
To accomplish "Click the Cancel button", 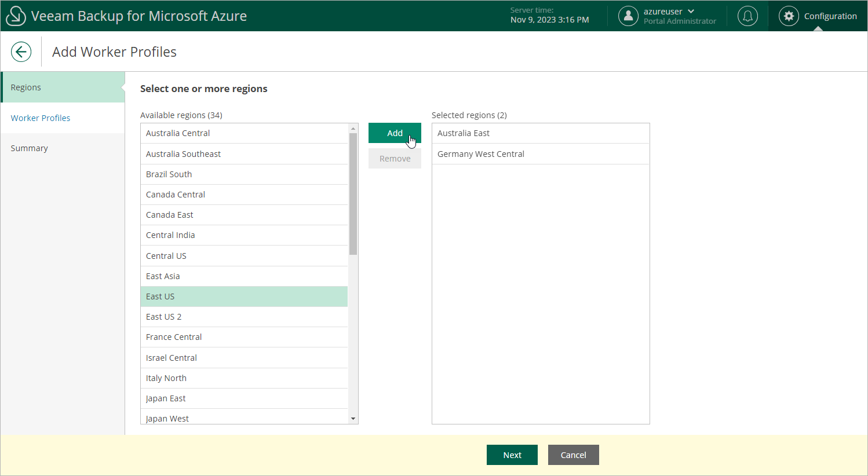I will (x=574, y=455).
